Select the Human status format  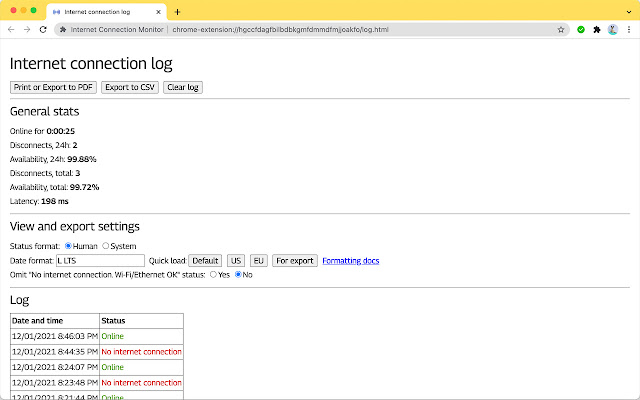tap(68, 245)
